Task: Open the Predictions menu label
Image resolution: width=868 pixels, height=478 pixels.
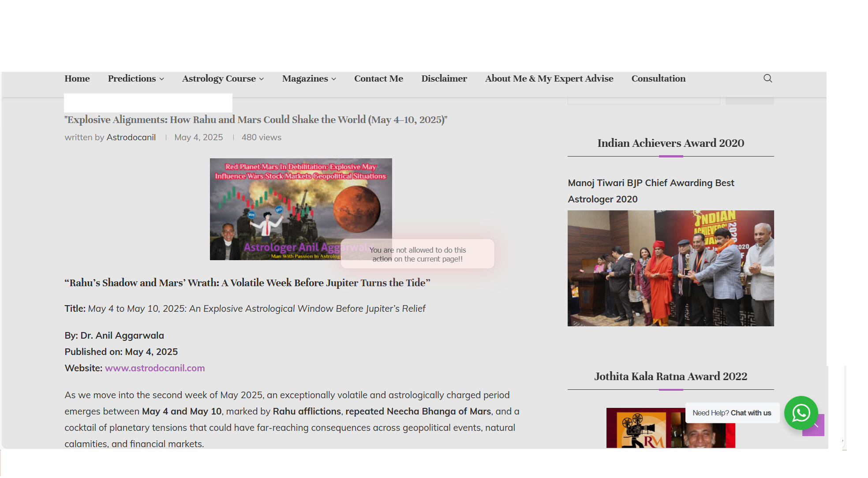Action: pos(132,78)
